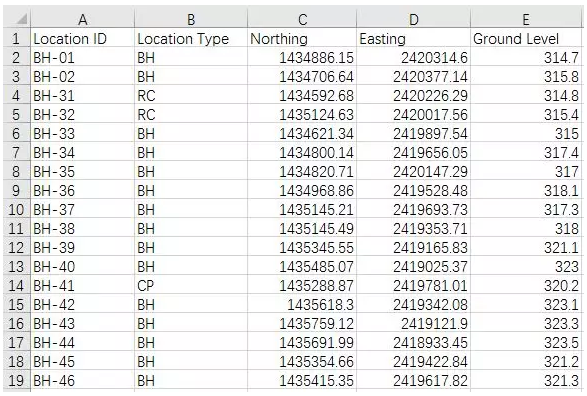The height and width of the screenshot is (396, 587).
Task: Select column B header
Action: pos(191,19)
